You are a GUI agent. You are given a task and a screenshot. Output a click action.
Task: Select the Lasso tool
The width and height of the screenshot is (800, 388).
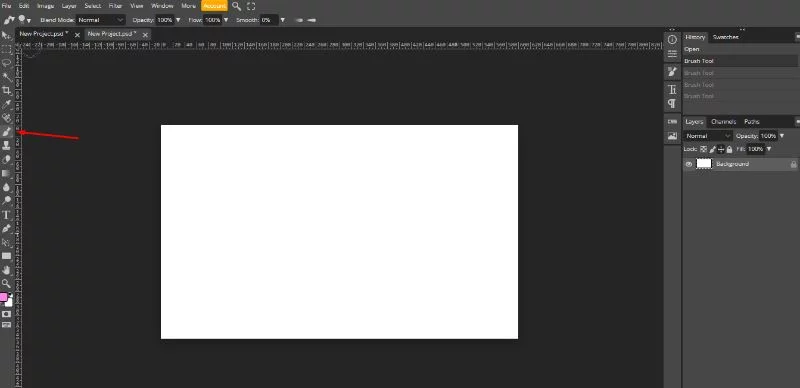(6, 63)
